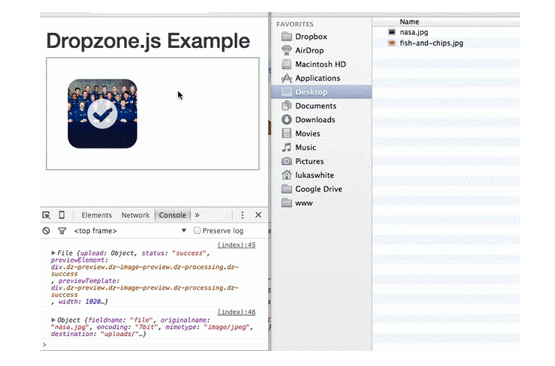
Task: Open the top frame context dropdown
Action: [130, 231]
